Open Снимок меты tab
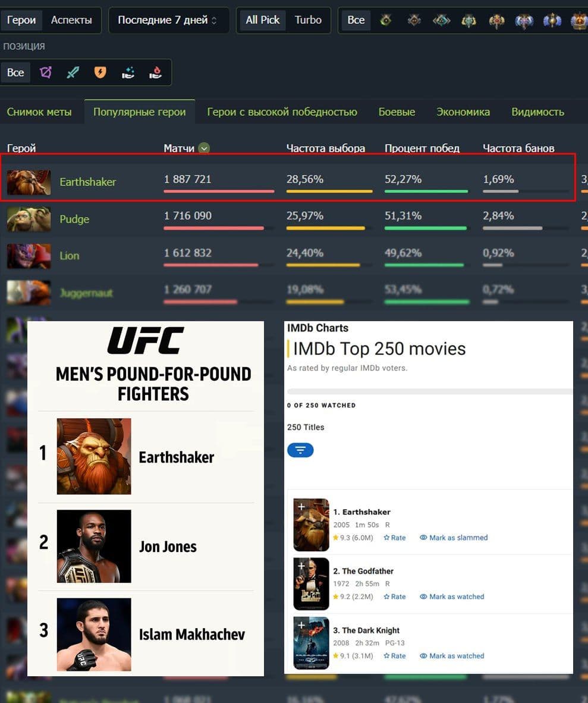Viewport: 588px width, 703px height. (39, 112)
